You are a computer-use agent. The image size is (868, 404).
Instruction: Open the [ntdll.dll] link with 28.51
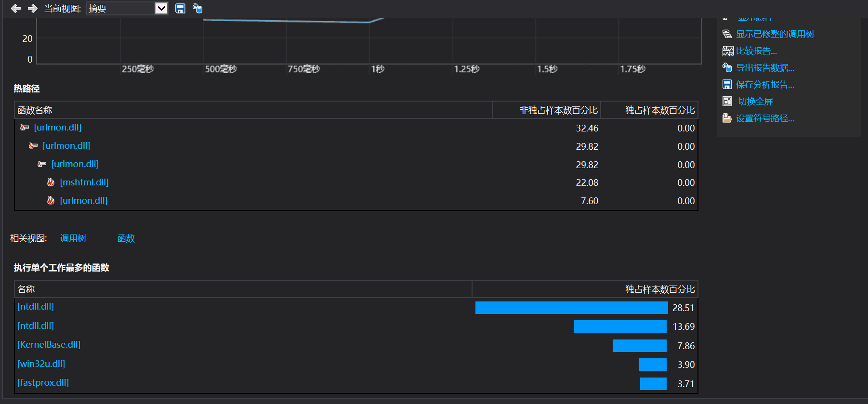coord(36,307)
